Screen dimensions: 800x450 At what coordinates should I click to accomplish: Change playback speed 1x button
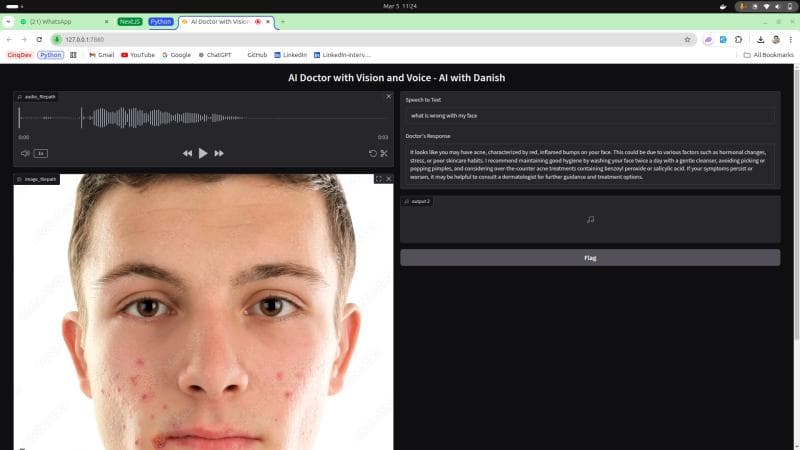point(41,153)
